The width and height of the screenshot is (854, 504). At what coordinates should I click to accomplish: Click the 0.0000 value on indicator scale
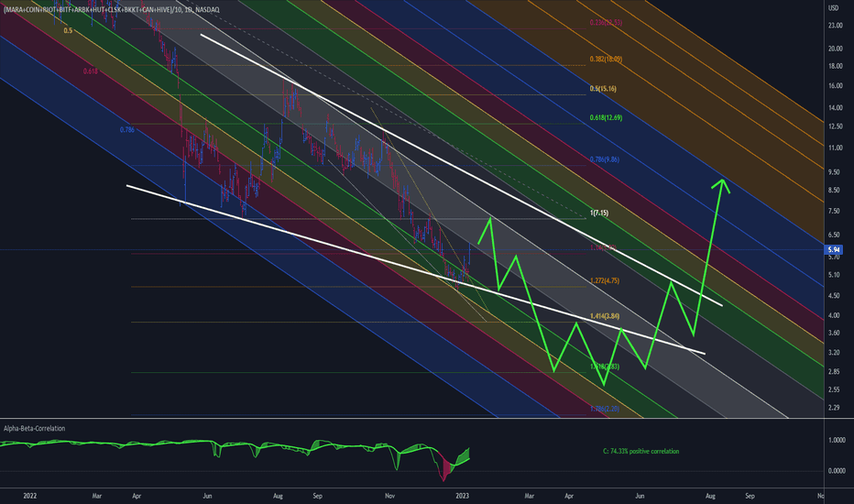click(x=837, y=471)
